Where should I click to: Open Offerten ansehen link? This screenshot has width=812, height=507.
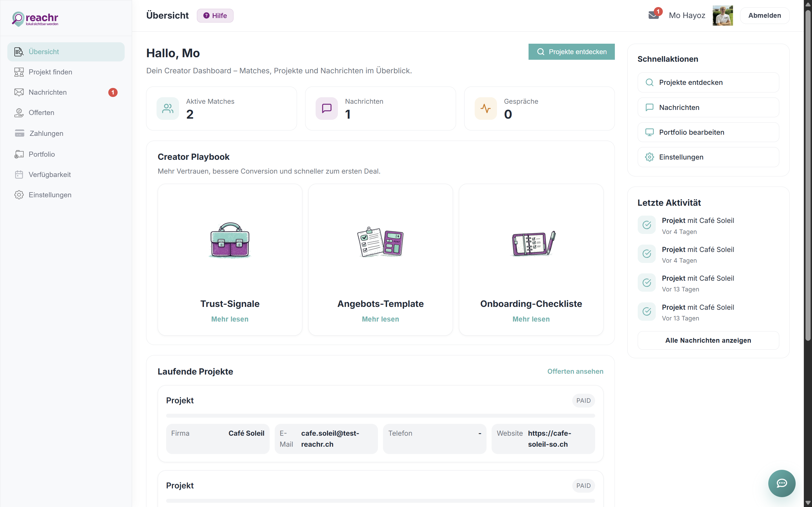click(575, 371)
